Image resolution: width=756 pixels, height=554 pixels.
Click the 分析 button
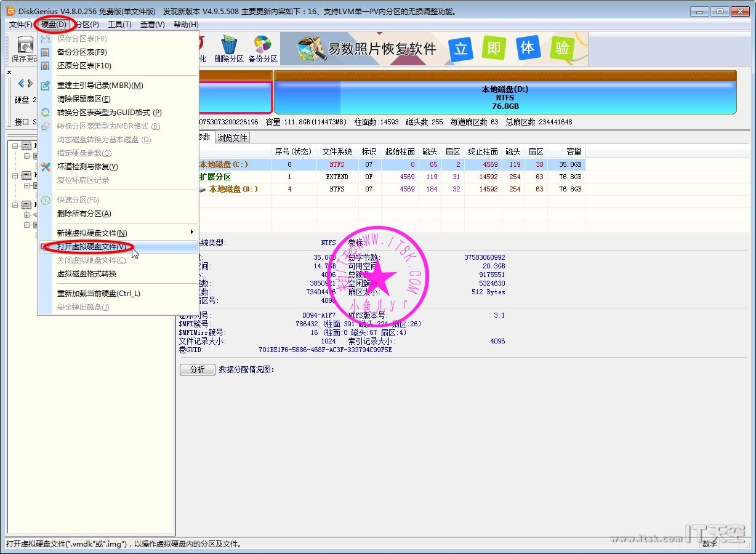(197, 369)
